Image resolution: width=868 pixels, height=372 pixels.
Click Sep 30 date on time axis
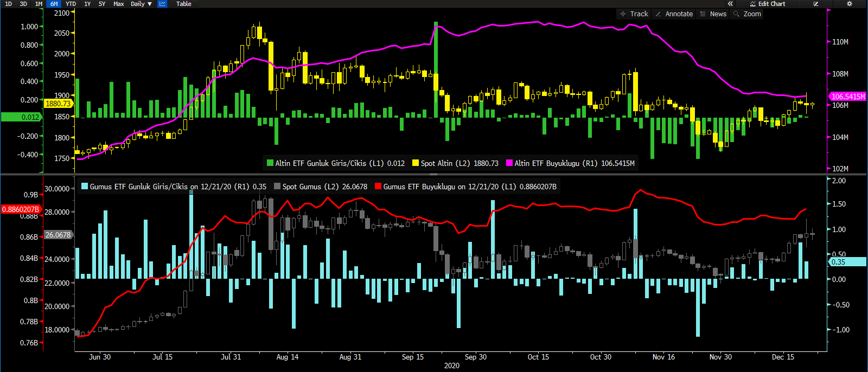[476, 357]
